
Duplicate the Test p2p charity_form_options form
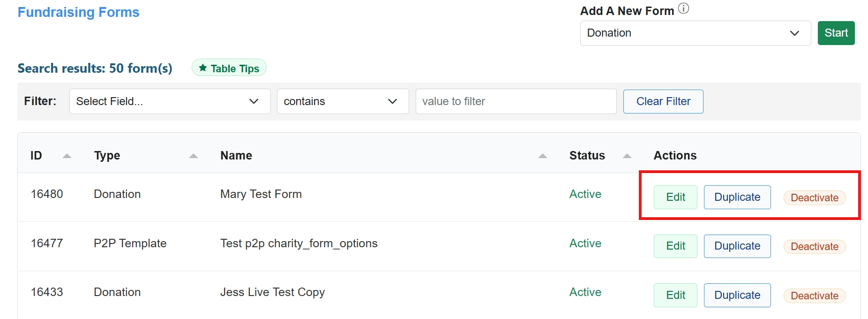(x=737, y=246)
